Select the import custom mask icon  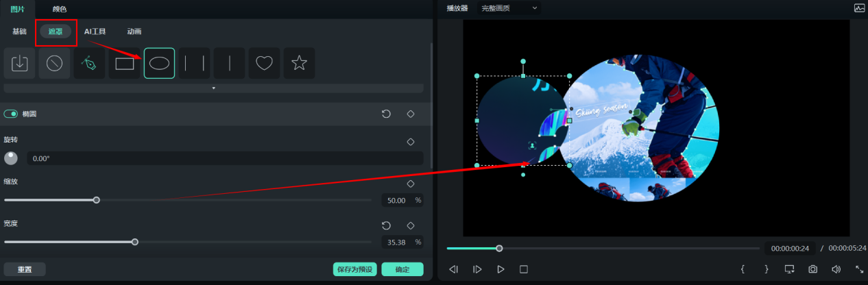(x=20, y=63)
